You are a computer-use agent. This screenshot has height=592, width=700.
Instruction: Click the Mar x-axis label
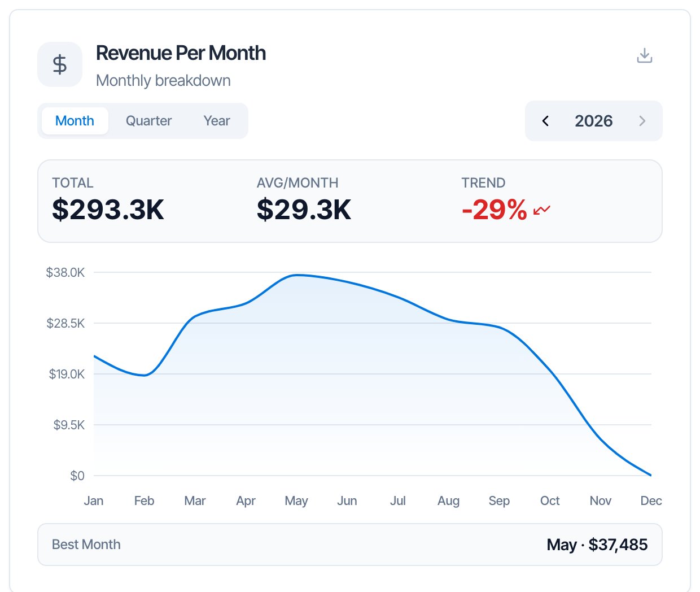pos(195,500)
